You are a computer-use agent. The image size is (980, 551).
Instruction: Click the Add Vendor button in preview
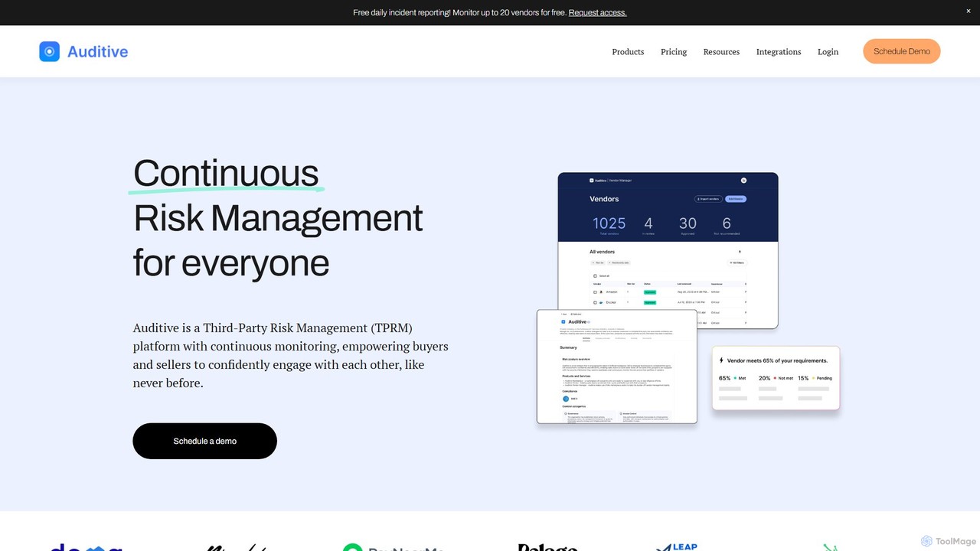[x=736, y=199]
